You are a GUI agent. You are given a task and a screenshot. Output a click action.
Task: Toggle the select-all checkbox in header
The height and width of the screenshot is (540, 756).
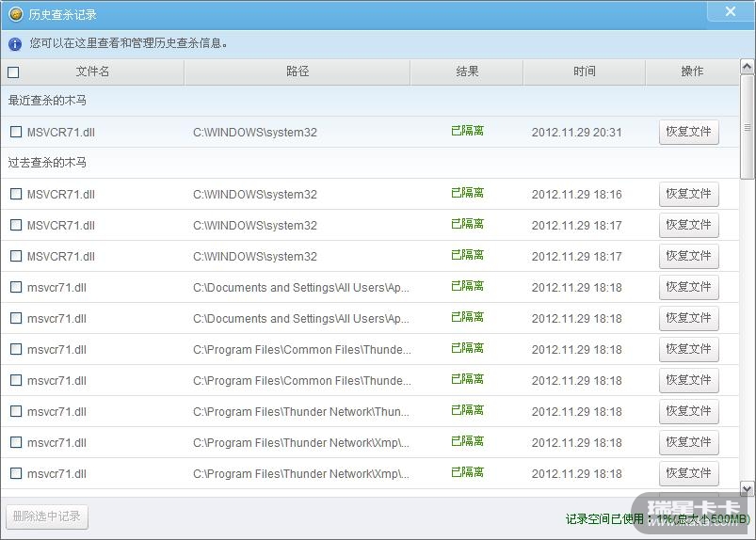[x=13, y=72]
